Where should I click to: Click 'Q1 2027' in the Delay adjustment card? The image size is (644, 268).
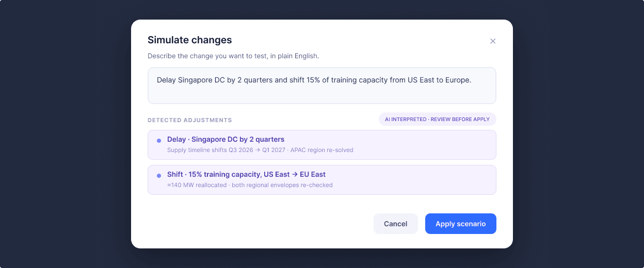point(273,150)
